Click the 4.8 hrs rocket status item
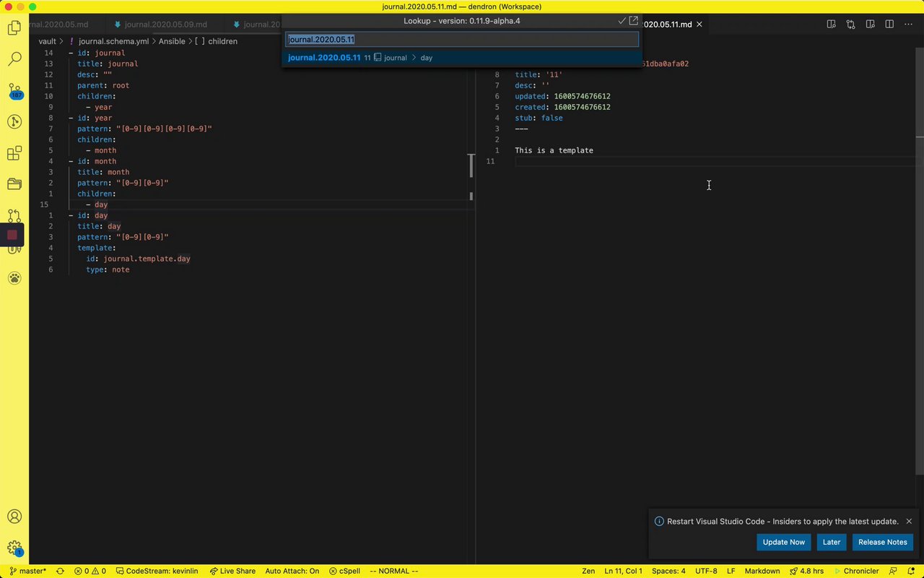Screen dimensions: 924x578 tap(806, 571)
